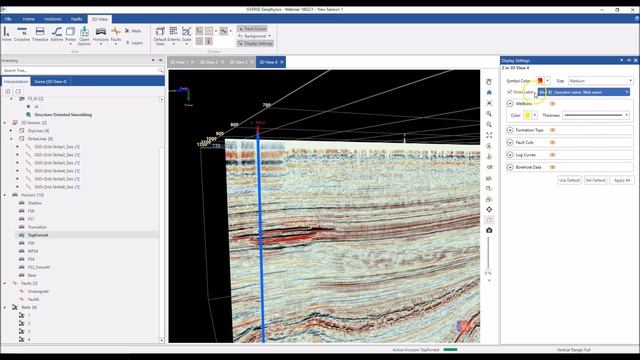Click the Wells ribbon item
Viewport: 640px width, 360px height.
point(133,31)
